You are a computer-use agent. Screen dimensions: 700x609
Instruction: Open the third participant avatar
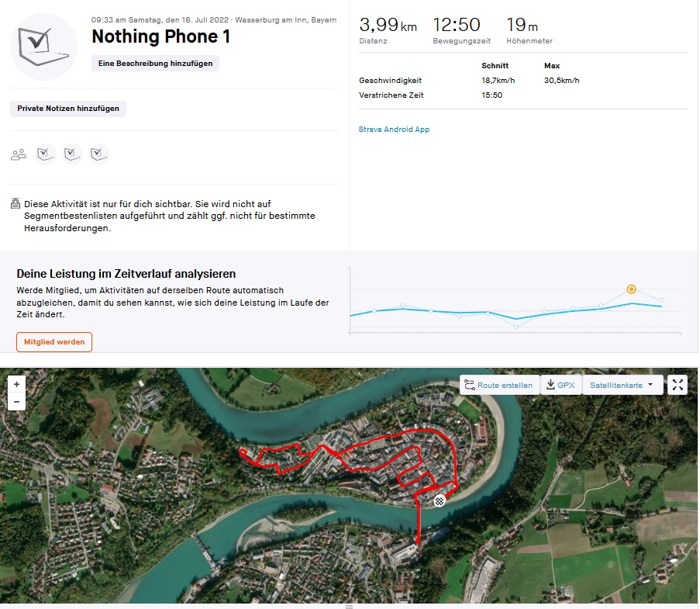(x=99, y=154)
